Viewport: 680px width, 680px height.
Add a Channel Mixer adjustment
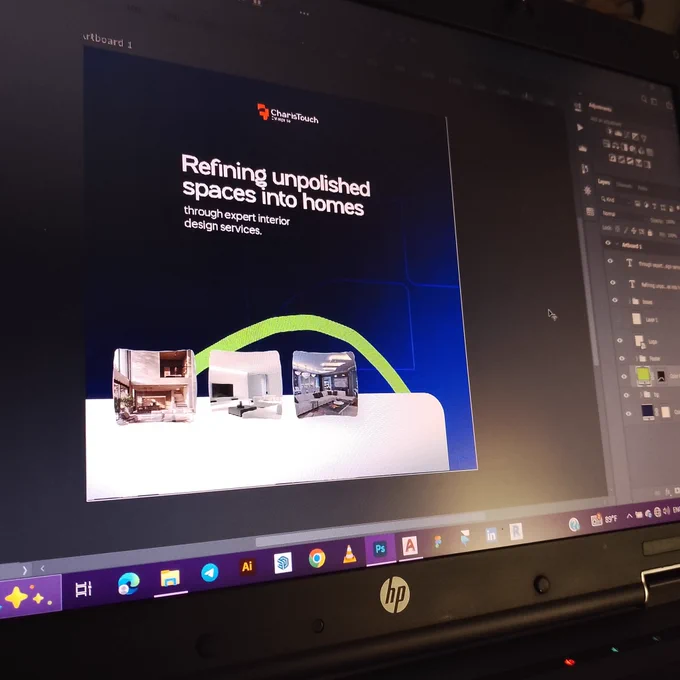pyautogui.click(x=641, y=151)
